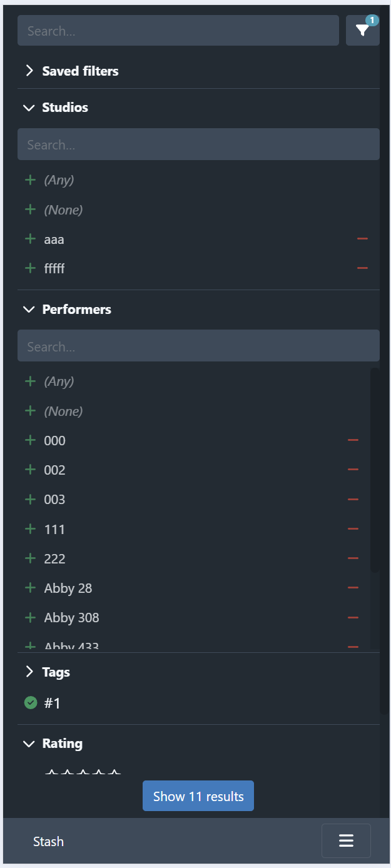Exclude performer Abby 308 minus icon

click(353, 618)
